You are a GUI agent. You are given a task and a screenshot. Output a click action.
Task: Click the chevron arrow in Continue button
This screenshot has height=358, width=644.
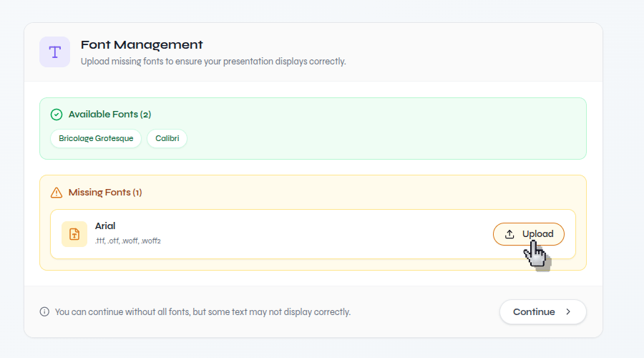point(568,312)
